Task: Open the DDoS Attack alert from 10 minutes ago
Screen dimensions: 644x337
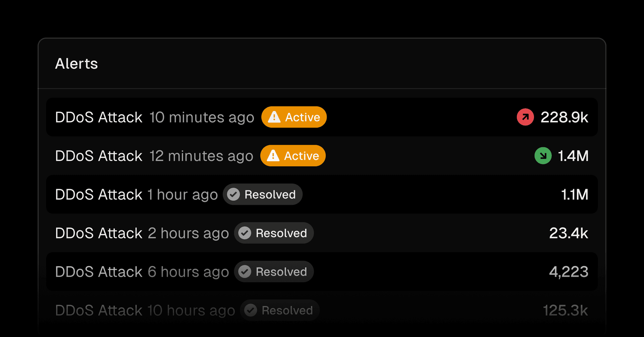Action: coord(99,117)
